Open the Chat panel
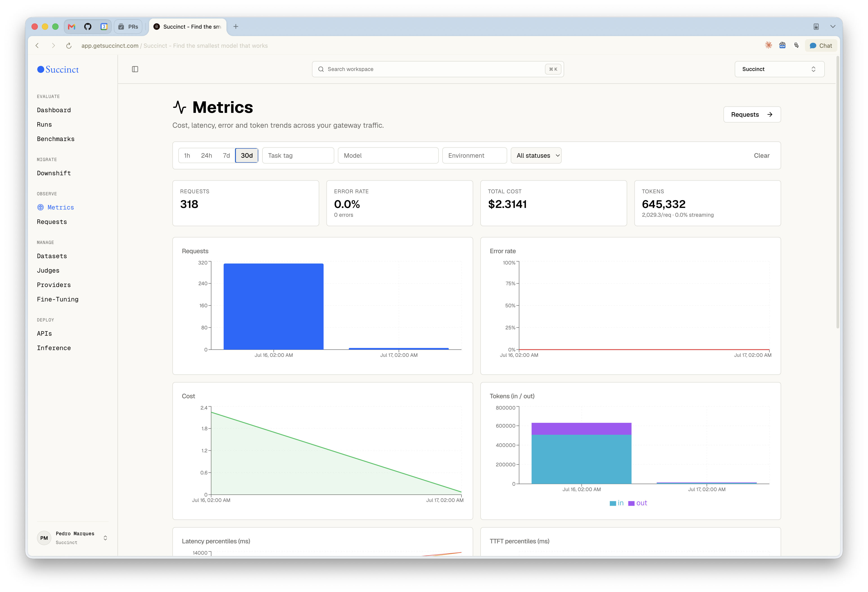 coord(821,46)
